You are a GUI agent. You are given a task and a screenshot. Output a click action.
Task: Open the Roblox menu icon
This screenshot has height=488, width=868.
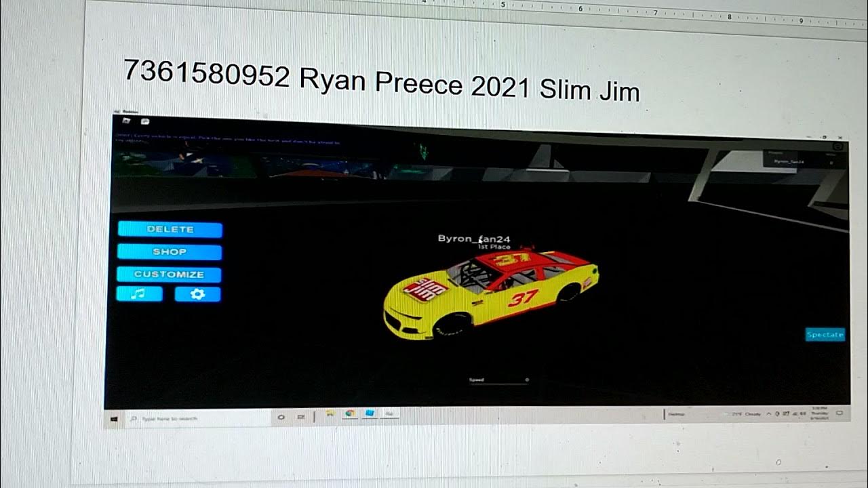click(x=126, y=121)
